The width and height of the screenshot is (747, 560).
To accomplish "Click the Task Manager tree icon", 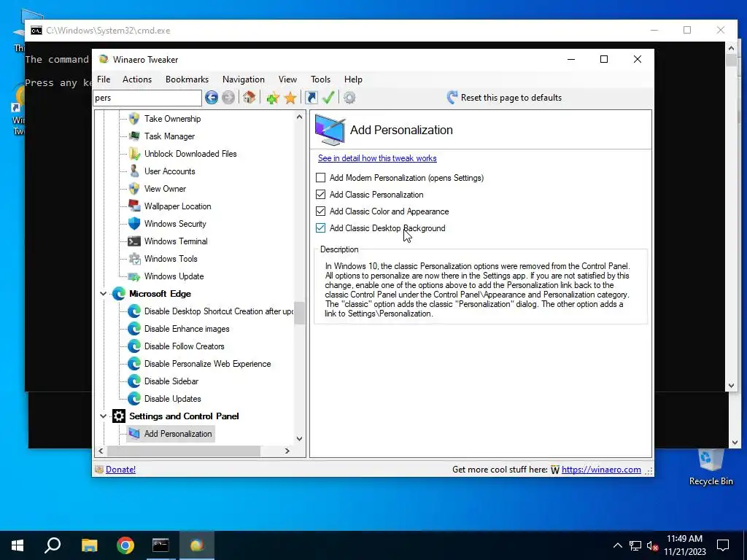I will pos(134,136).
